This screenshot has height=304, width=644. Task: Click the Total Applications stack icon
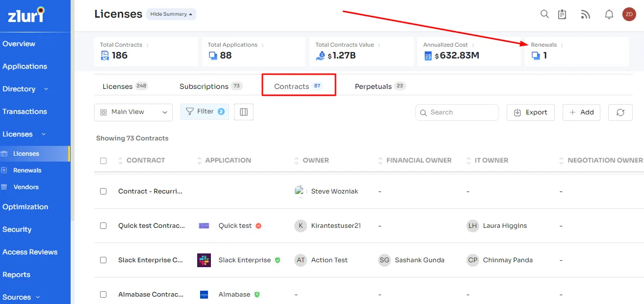pyautogui.click(x=212, y=55)
